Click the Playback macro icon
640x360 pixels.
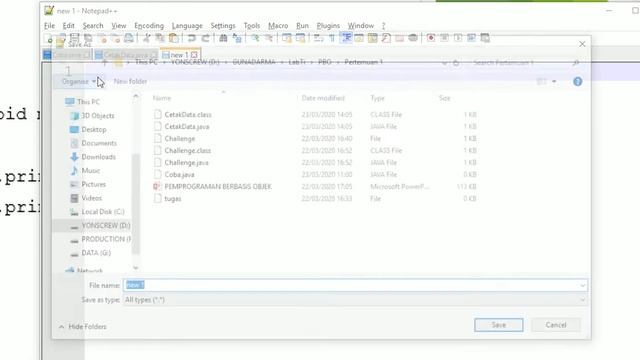pos(458,38)
